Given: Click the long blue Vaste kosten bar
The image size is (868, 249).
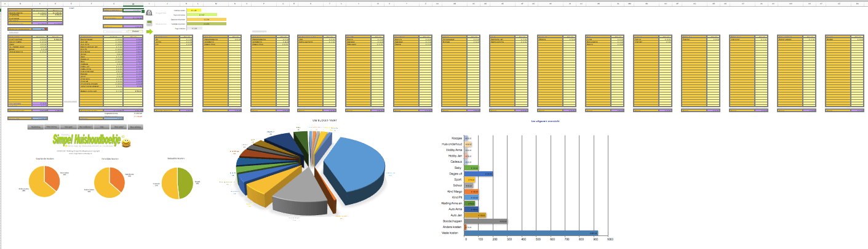Looking at the screenshot, I should [x=532, y=233].
